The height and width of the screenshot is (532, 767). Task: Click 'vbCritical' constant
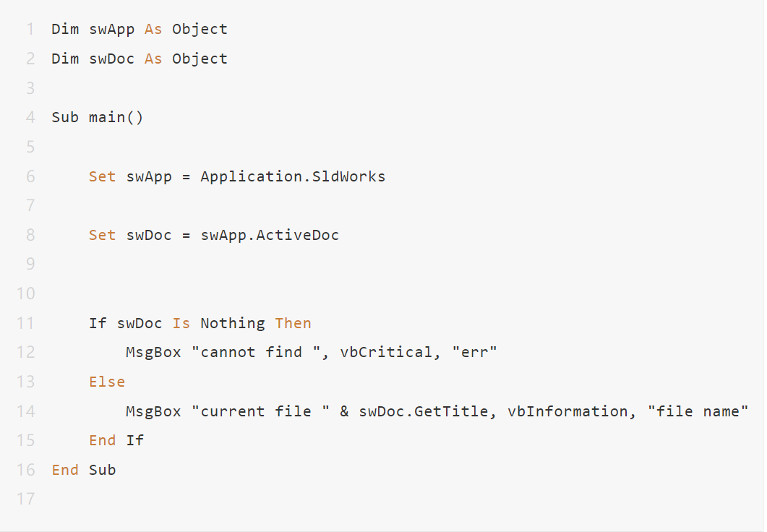point(386,353)
